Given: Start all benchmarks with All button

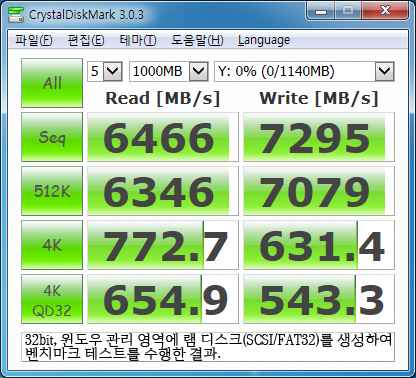Looking at the screenshot, I should click(x=52, y=83).
